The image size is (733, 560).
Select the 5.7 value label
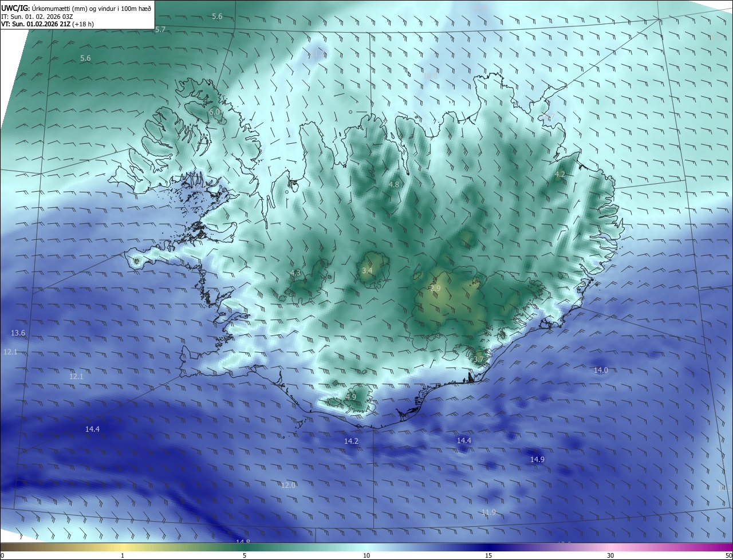point(160,29)
